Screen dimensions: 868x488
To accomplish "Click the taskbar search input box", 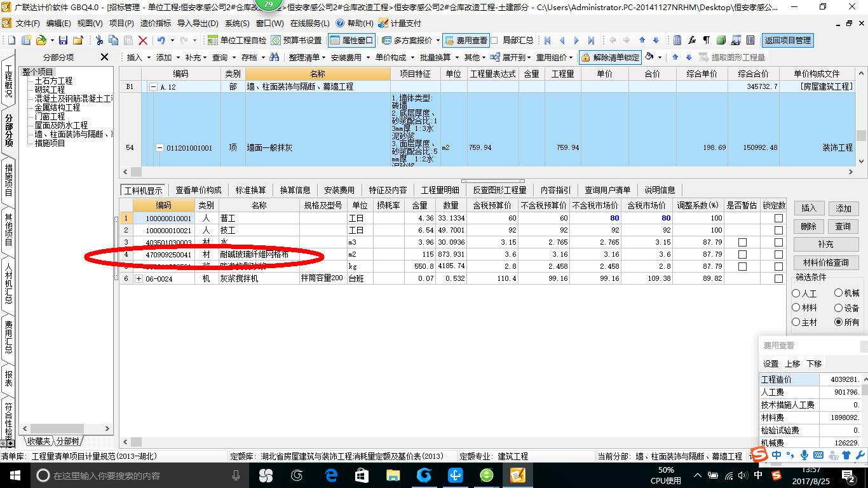I will (139, 475).
